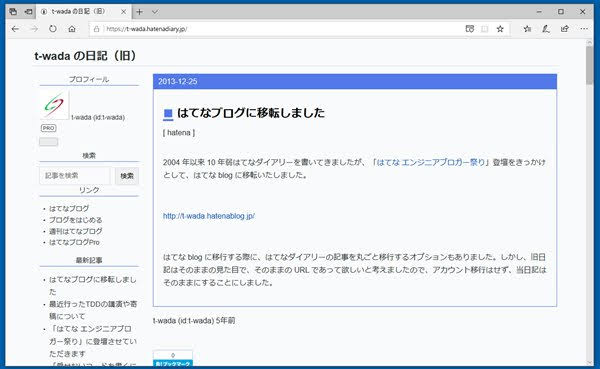
Task: Click the padlock site info icon
Action: 96,29
